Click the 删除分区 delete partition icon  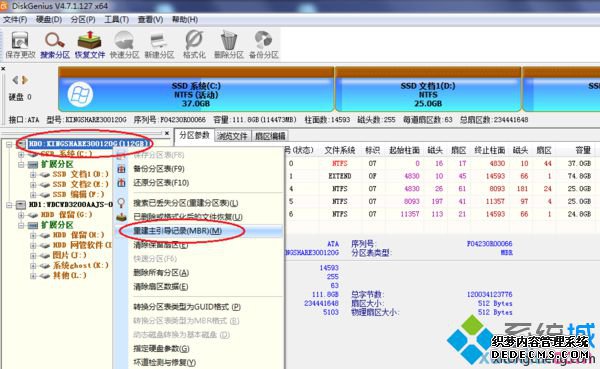[x=228, y=45]
